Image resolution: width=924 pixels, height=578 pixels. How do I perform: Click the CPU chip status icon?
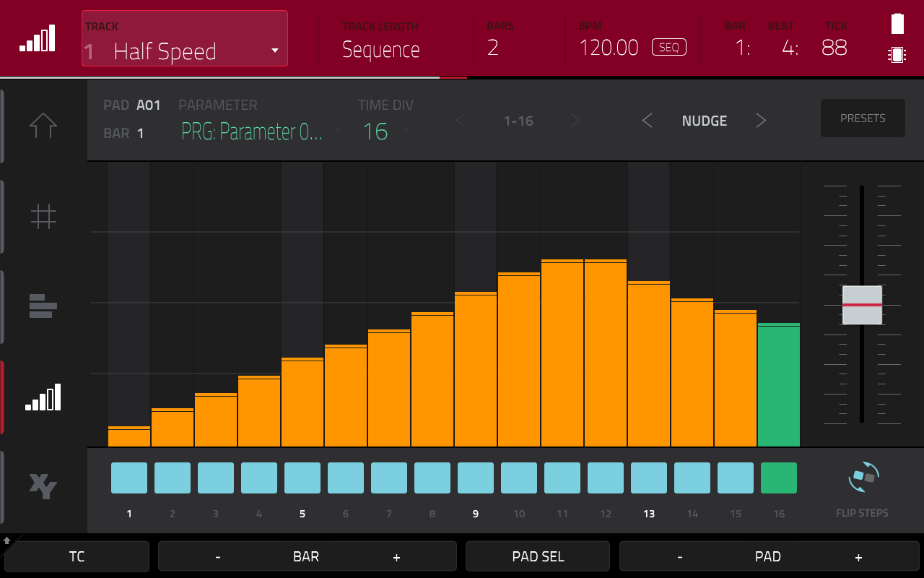coord(897,55)
